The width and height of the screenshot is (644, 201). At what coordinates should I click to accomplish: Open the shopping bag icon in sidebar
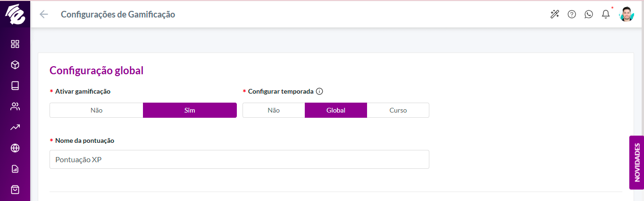(15, 190)
